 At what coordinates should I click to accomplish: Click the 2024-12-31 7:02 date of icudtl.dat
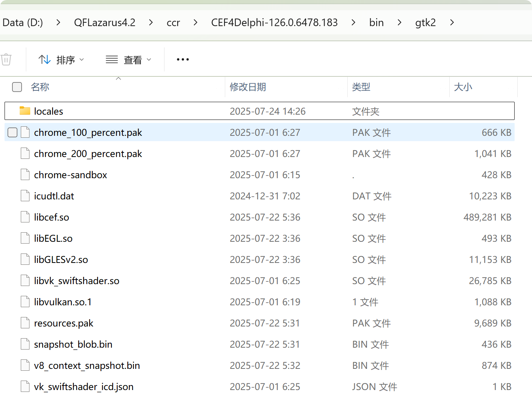(265, 196)
